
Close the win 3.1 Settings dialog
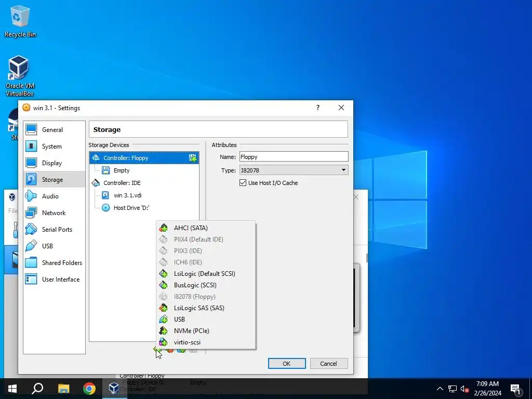(x=341, y=108)
